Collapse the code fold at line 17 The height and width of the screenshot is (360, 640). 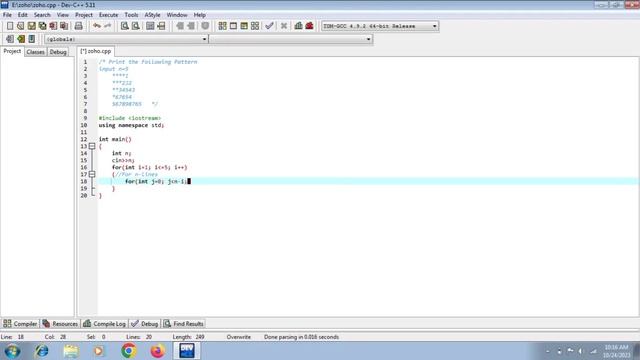pyautogui.click(x=92, y=174)
